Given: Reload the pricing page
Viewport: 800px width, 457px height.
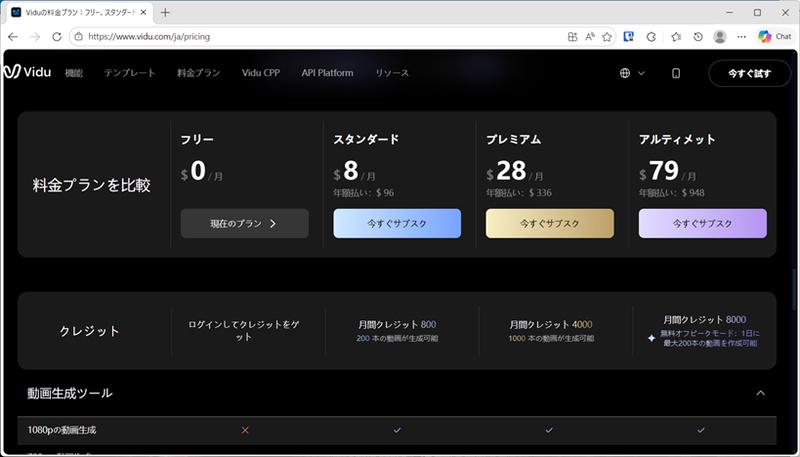Looking at the screenshot, I should pos(57,37).
